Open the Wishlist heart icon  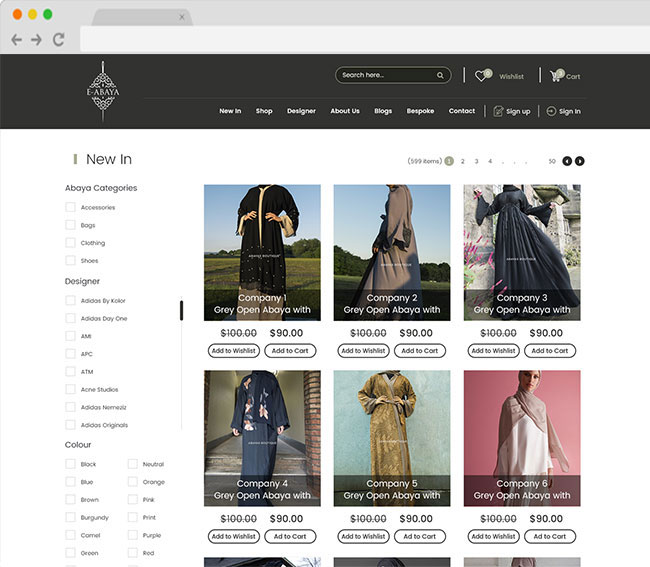tap(482, 76)
